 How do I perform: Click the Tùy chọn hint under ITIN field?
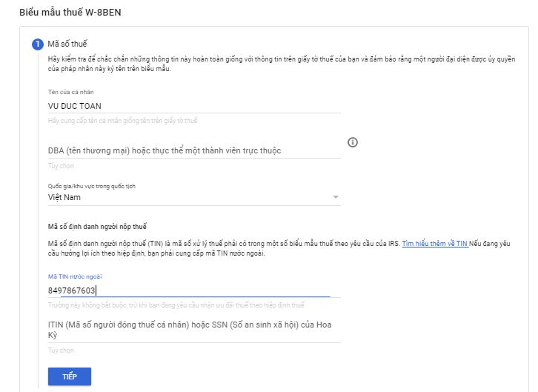tap(61, 349)
